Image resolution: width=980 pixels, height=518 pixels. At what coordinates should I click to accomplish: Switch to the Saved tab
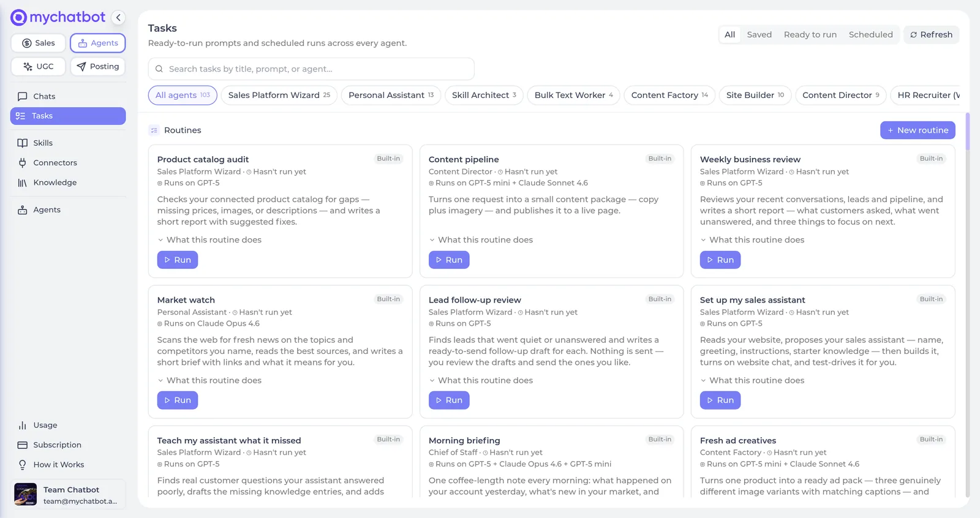tap(759, 35)
